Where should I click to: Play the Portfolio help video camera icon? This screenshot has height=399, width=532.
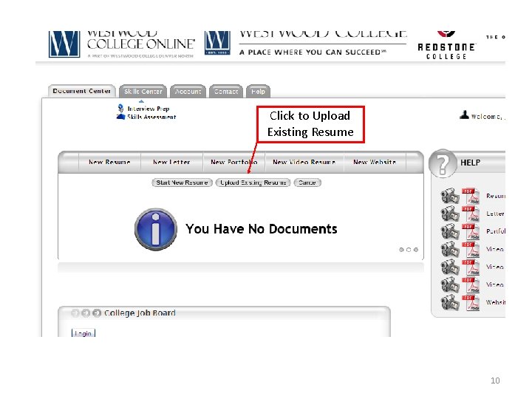point(450,231)
